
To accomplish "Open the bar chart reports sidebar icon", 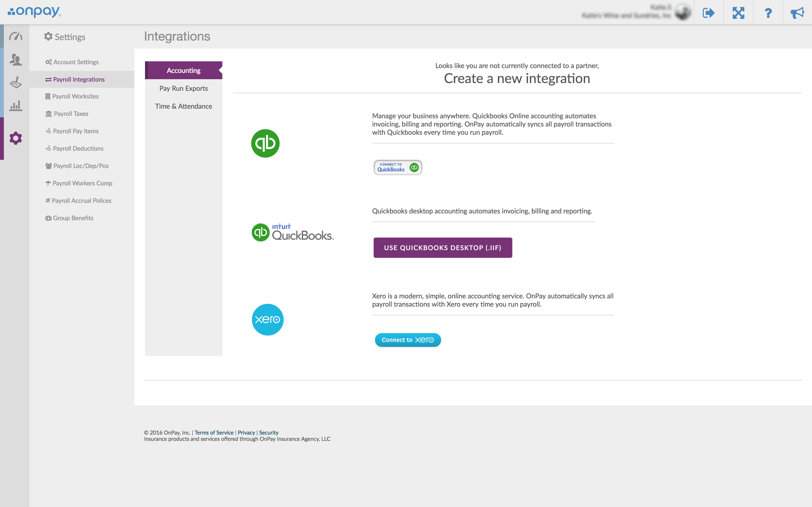I will tap(15, 106).
